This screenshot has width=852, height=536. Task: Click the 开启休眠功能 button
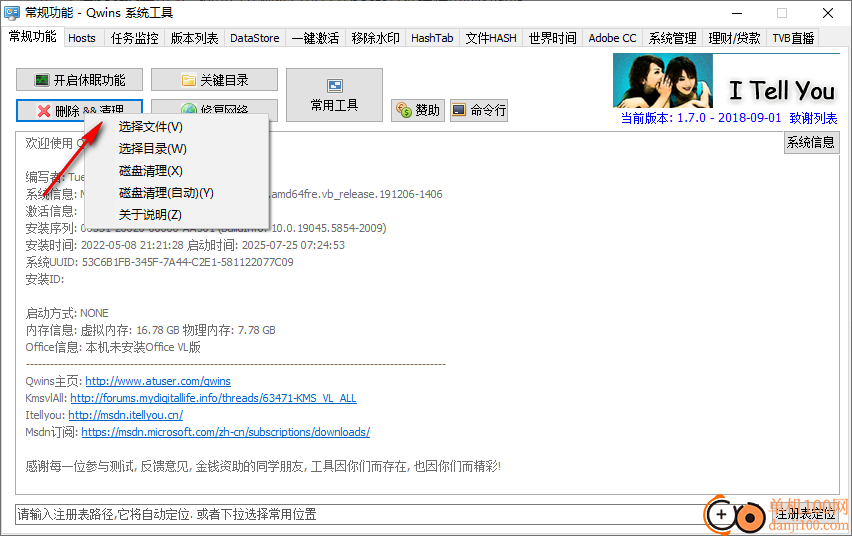pos(79,80)
